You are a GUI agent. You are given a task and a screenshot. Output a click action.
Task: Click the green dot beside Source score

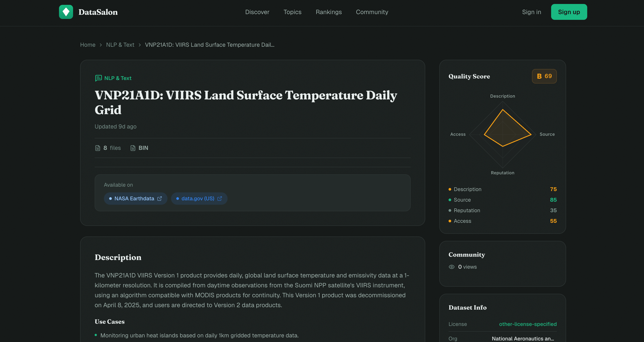point(450,200)
